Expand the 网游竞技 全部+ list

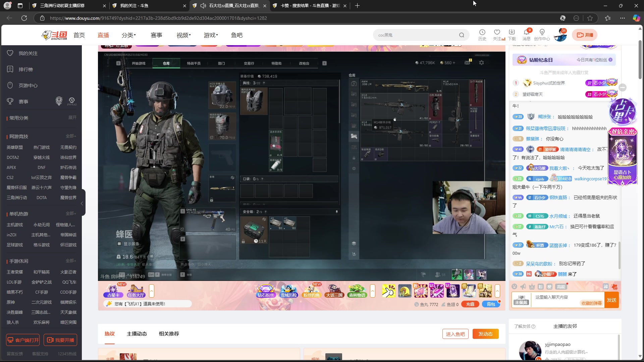click(71, 136)
